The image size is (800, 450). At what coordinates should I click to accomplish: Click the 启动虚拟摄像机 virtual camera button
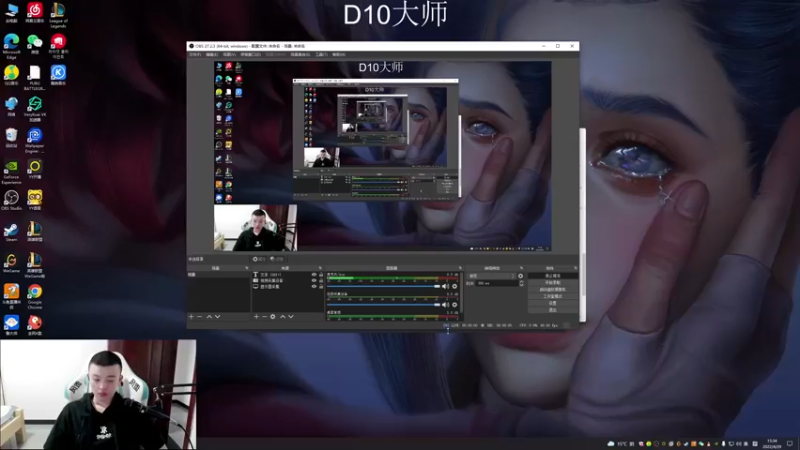[553, 289]
